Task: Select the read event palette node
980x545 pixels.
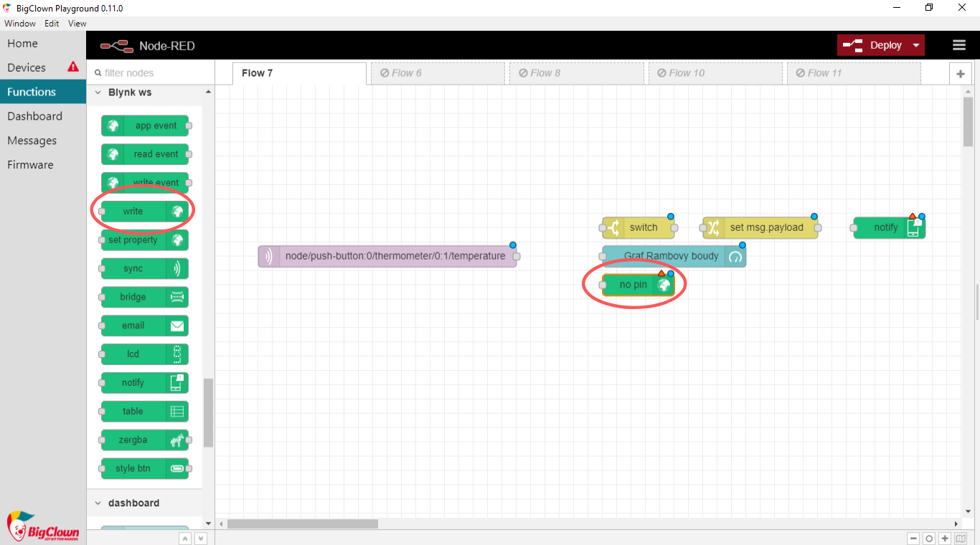Action: (x=145, y=154)
